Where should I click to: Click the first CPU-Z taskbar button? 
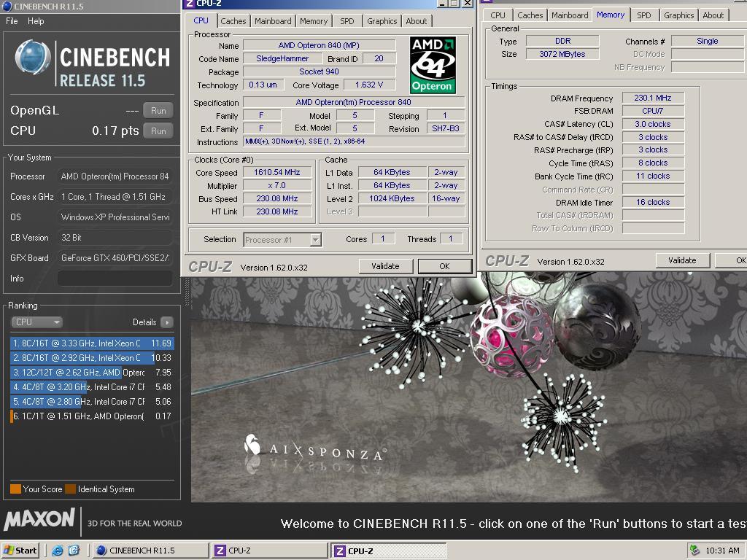pyautogui.click(x=270, y=551)
